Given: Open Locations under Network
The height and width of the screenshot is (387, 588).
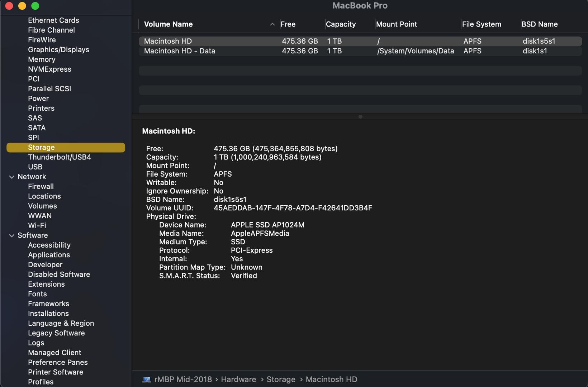Looking at the screenshot, I should 44,196.
